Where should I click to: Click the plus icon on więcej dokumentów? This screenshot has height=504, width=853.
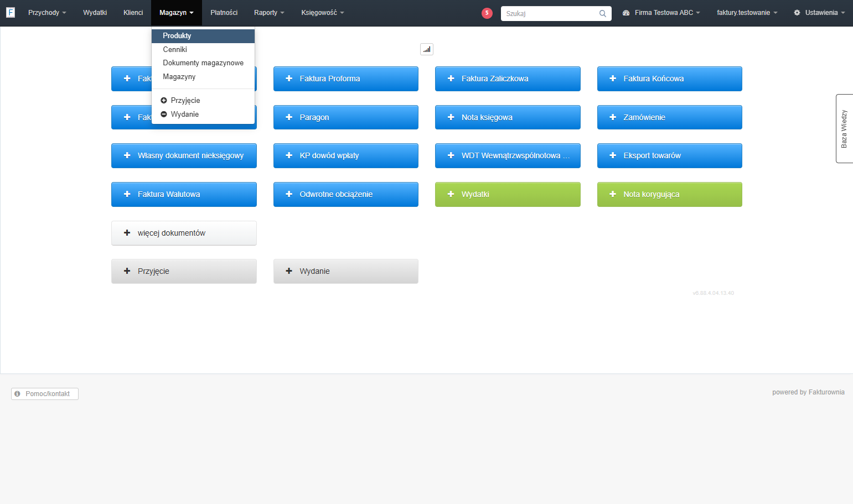(127, 233)
